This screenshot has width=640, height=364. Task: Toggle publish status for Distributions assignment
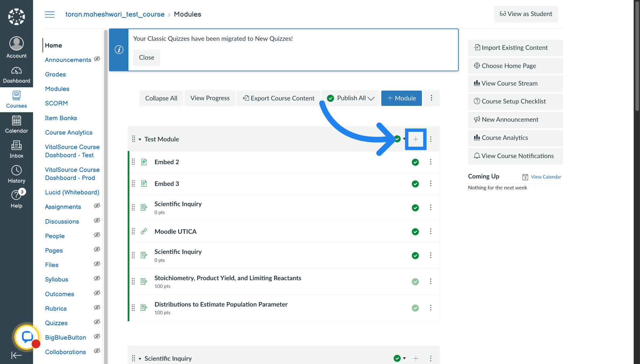coord(415,308)
